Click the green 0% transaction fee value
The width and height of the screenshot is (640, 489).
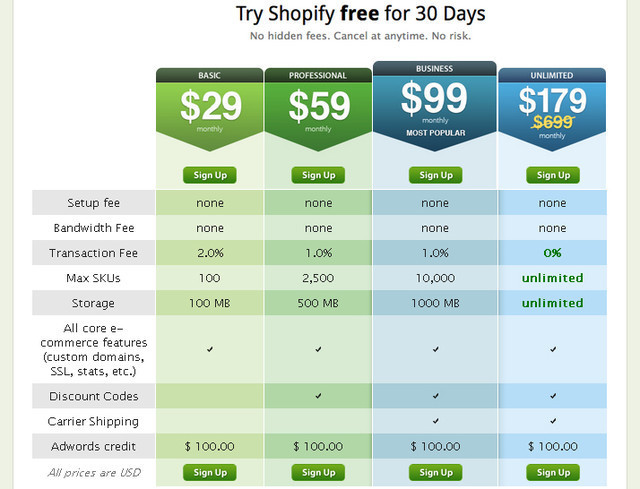[x=552, y=253]
